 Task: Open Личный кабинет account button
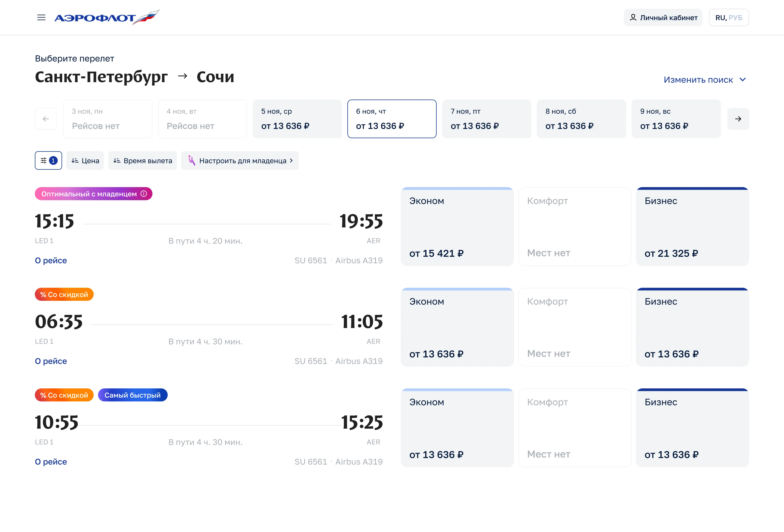coord(663,18)
